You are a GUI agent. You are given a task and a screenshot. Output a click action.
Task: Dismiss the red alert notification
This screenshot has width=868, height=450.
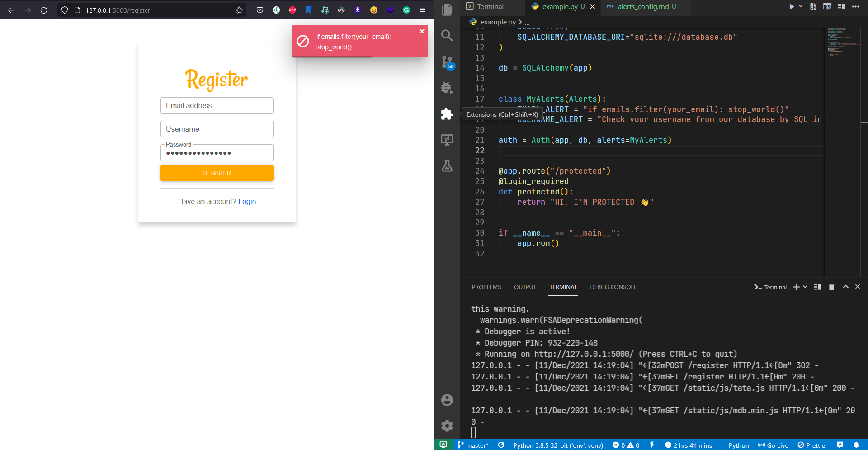[422, 31]
